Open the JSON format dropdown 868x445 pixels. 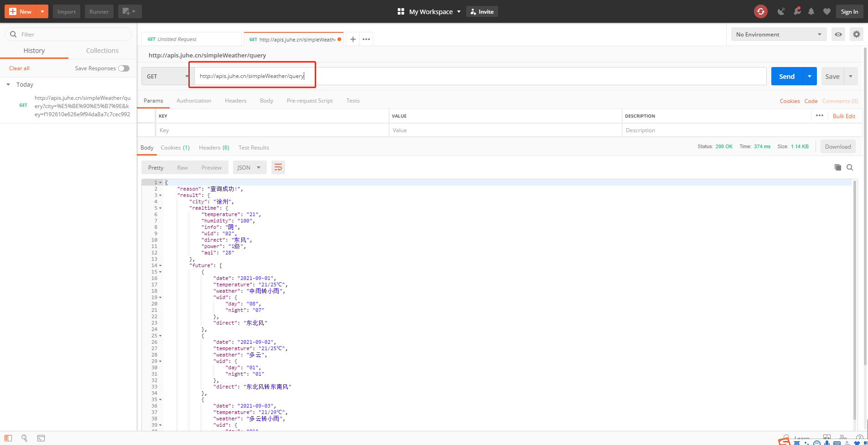(x=249, y=168)
